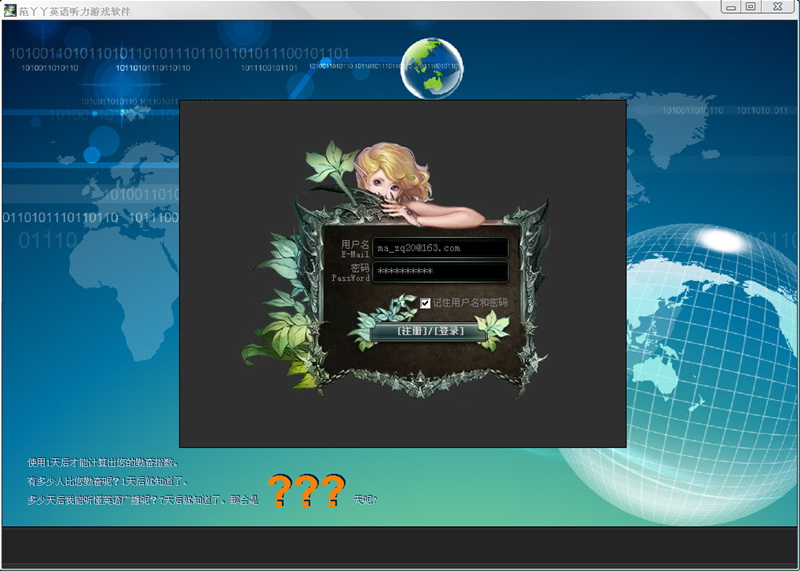Screen dimensions: 800x571
Task: Click into the 密码 Password field
Action: 440,272
